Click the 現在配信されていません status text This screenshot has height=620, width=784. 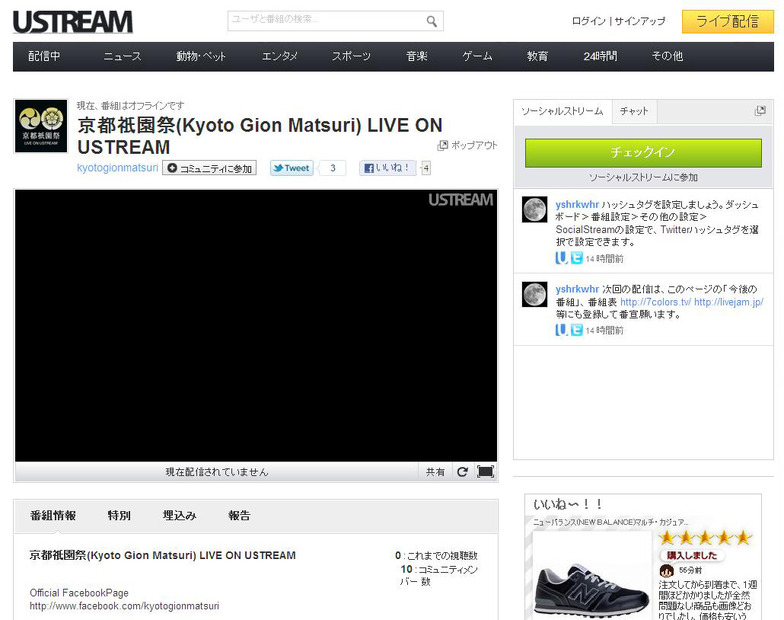216,472
